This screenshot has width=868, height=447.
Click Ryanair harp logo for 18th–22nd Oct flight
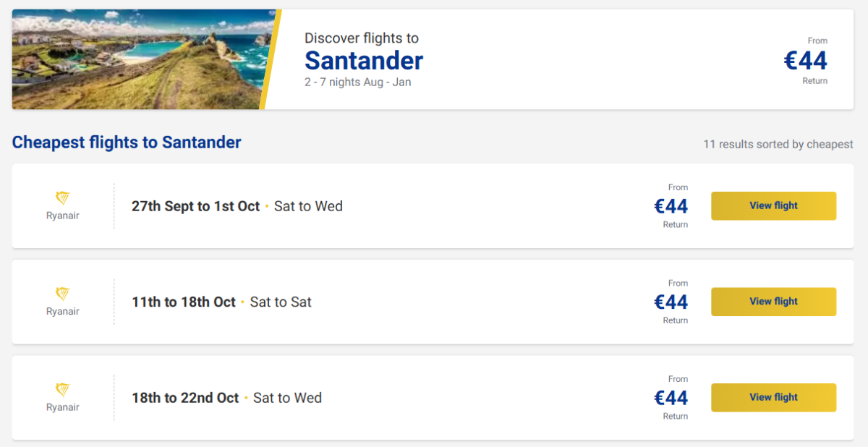(63, 390)
